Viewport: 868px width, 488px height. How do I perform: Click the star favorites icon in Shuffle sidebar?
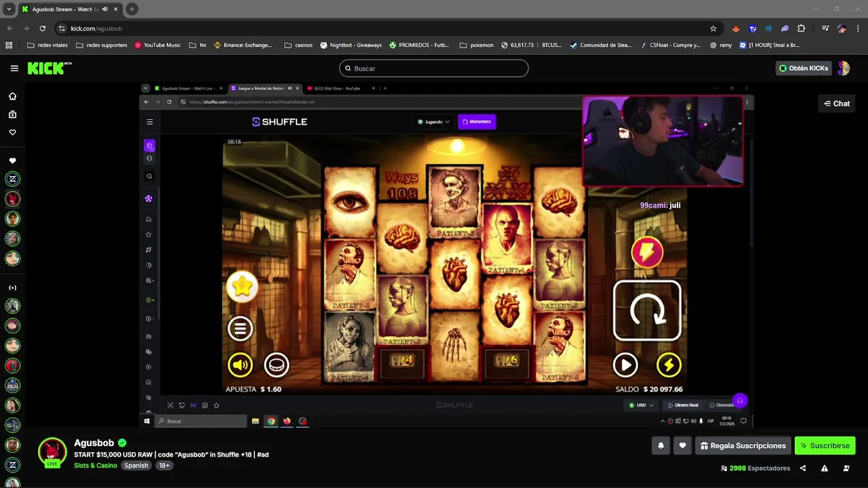coord(149,235)
